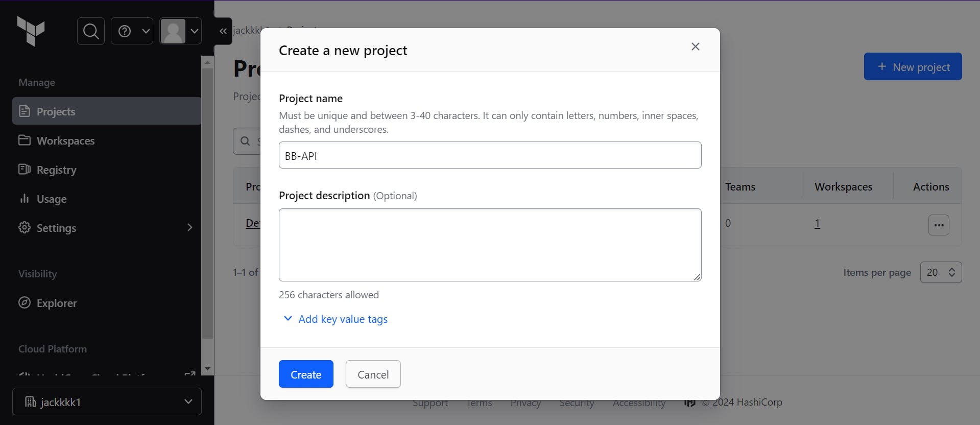Click the Projects document icon

point(25,111)
